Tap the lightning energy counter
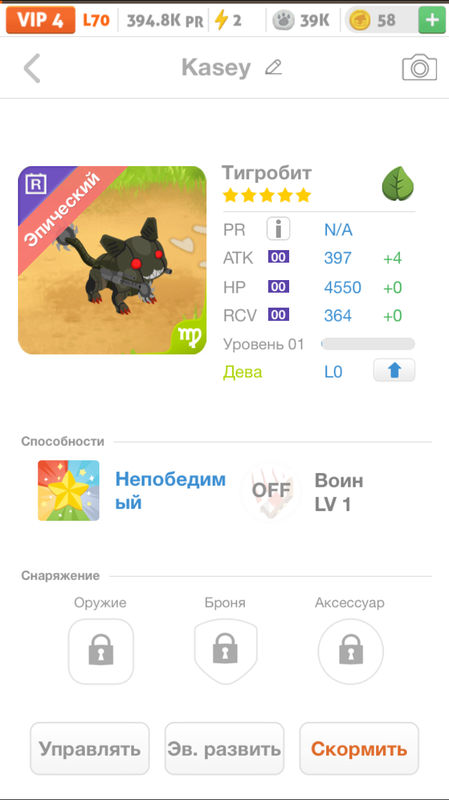This screenshot has width=449, height=800. pos(228,20)
